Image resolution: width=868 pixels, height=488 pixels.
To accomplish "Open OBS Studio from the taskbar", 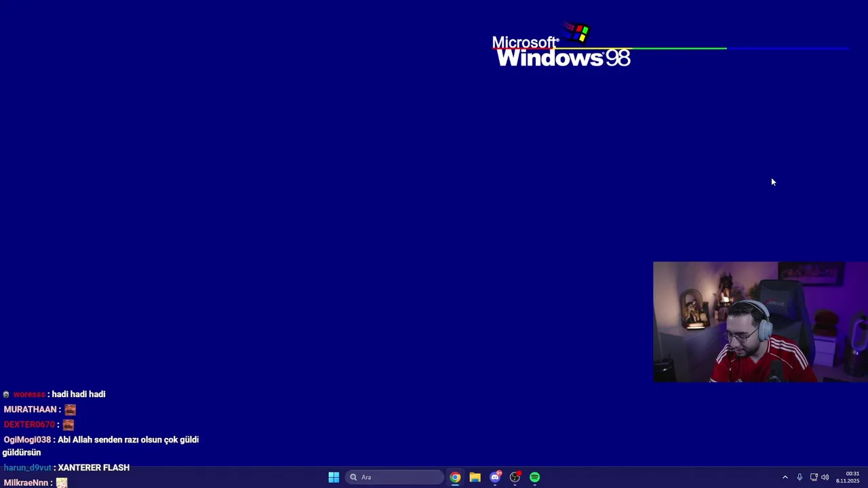I will 515,477.
